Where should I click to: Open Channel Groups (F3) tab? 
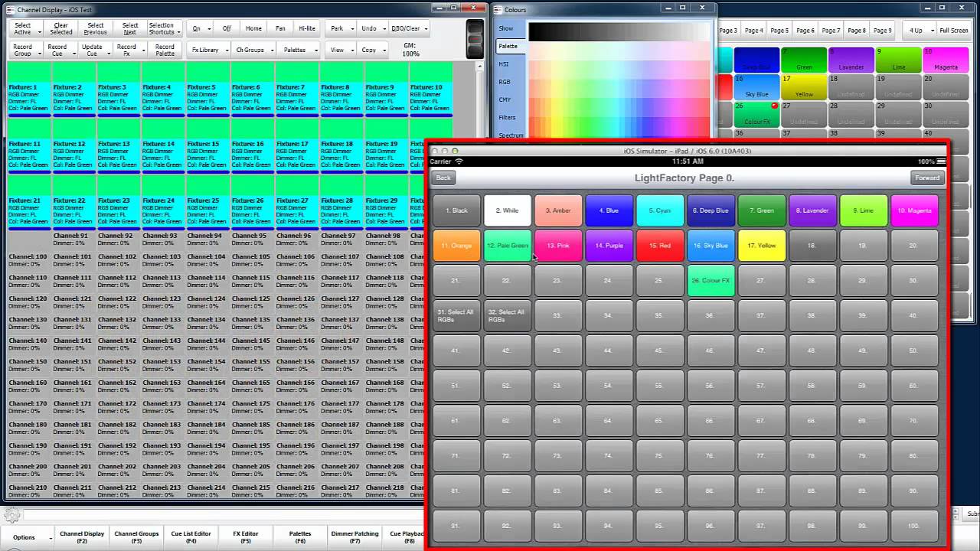pyautogui.click(x=136, y=537)
